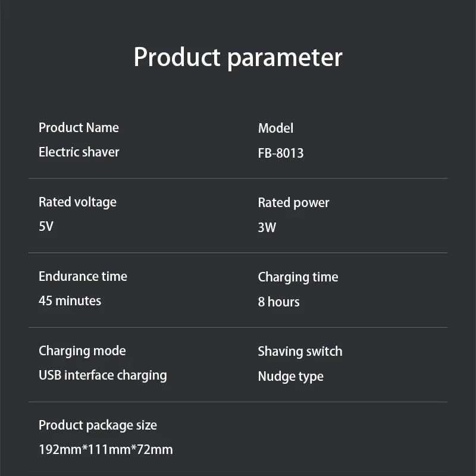Select the "Charging mode" label

click(x=82, y=351)
